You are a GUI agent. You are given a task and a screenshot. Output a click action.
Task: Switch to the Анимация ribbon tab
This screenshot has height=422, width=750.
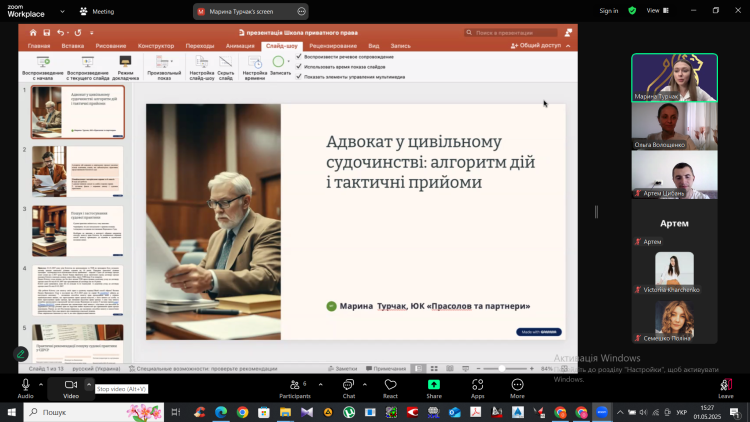240,46
